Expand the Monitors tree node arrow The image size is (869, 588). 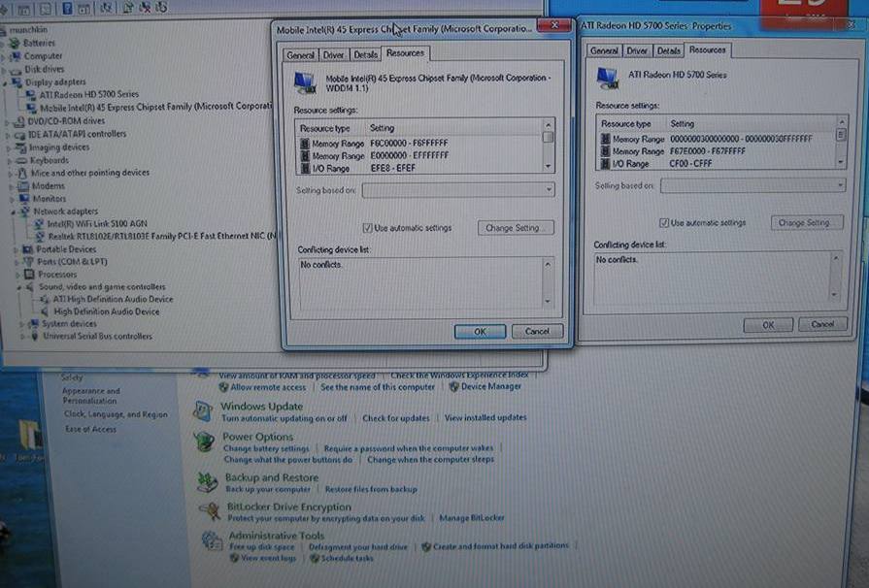12,199
